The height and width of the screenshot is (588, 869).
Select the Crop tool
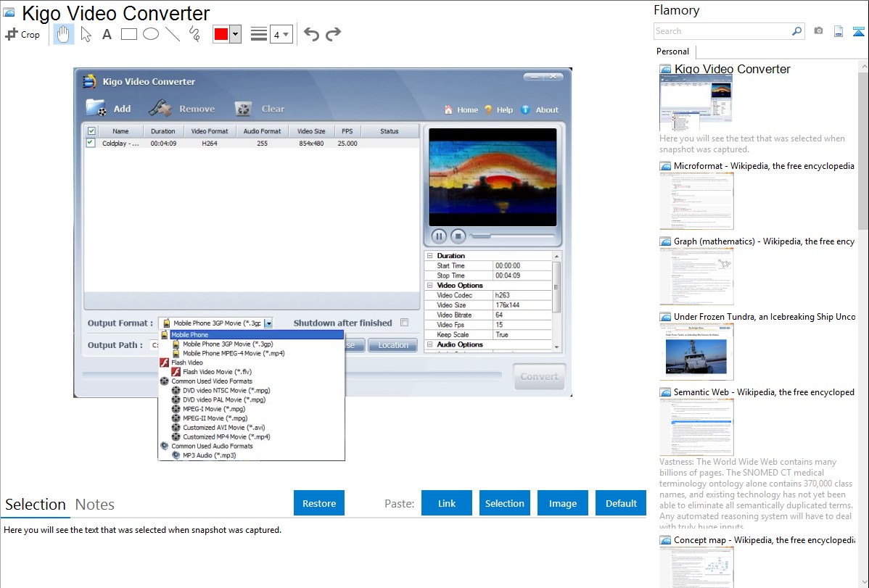[22, 34]
